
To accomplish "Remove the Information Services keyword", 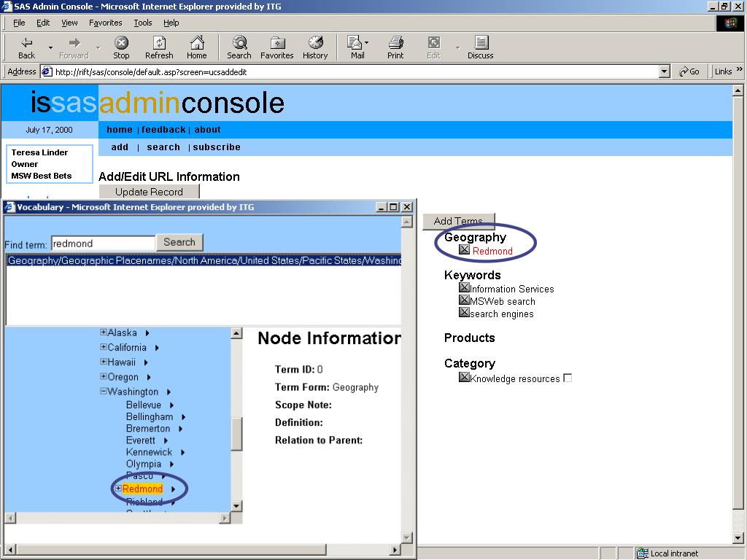I will coord(464,287).
